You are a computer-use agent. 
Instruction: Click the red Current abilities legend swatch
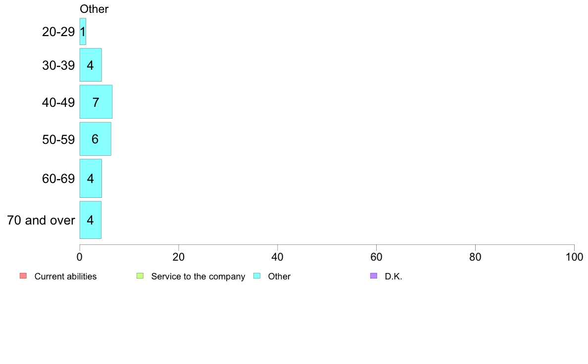coord(23,276)
